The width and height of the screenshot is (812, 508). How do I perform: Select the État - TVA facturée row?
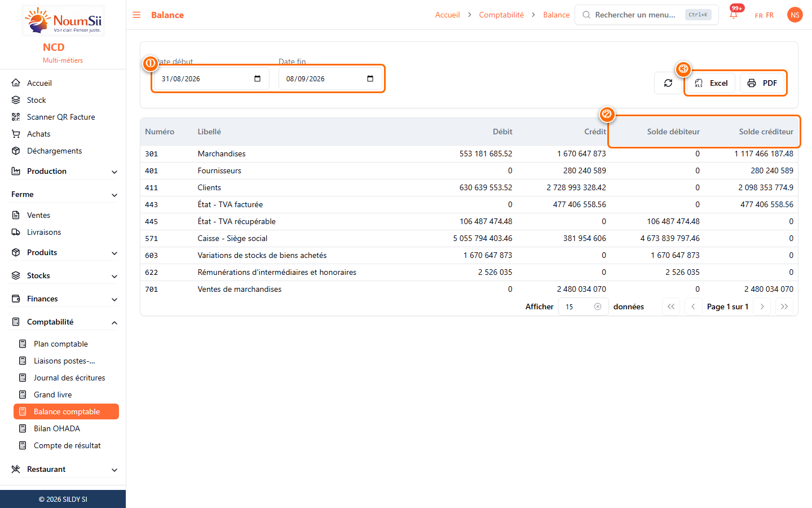(x=469, y=204)
